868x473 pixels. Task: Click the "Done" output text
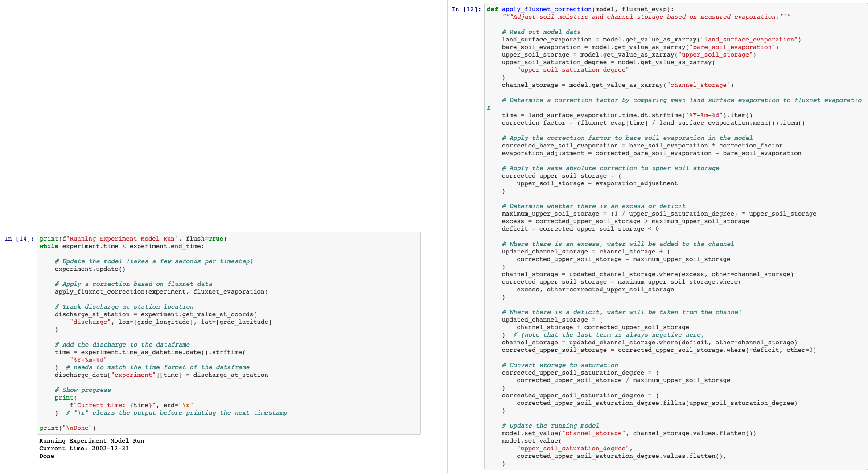(x=47, y=456)
